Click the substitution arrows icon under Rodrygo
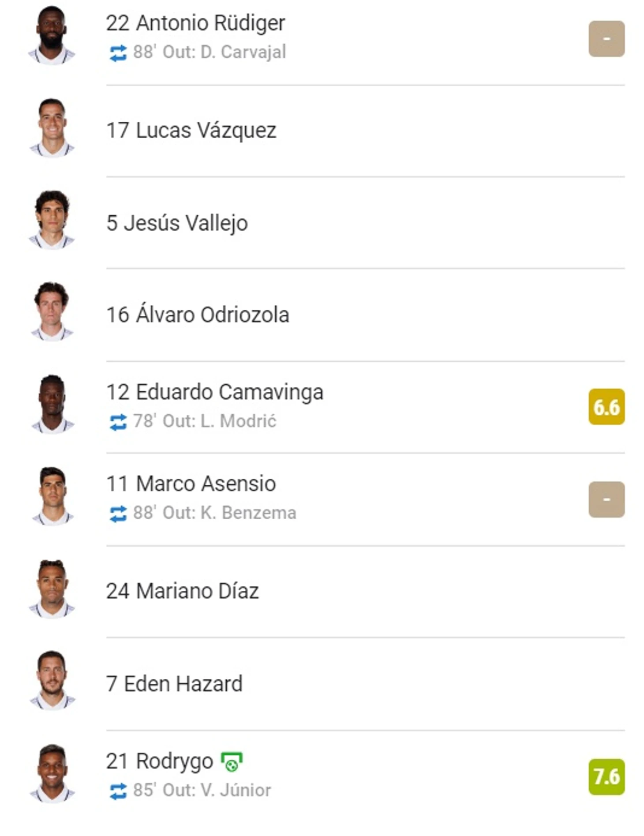 [x=118, y=791]
